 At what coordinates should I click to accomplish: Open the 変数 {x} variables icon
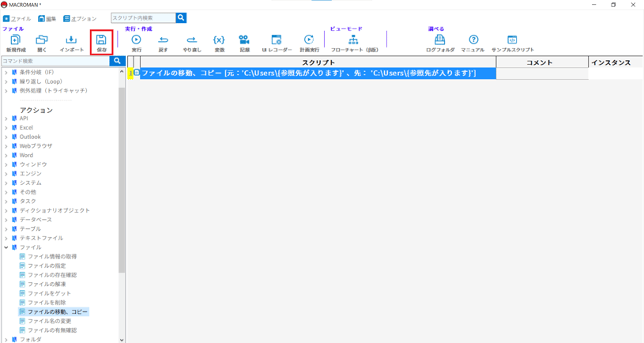pos(219,40)
